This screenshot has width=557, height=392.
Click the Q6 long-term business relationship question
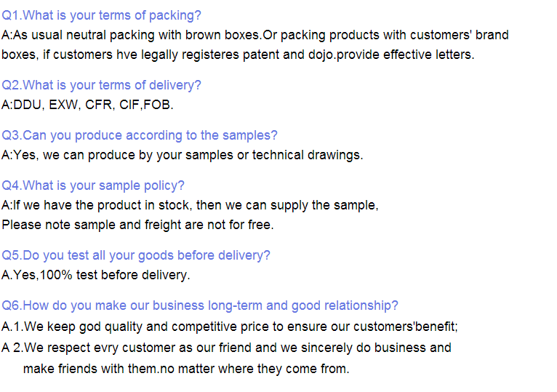pos(200,305)
